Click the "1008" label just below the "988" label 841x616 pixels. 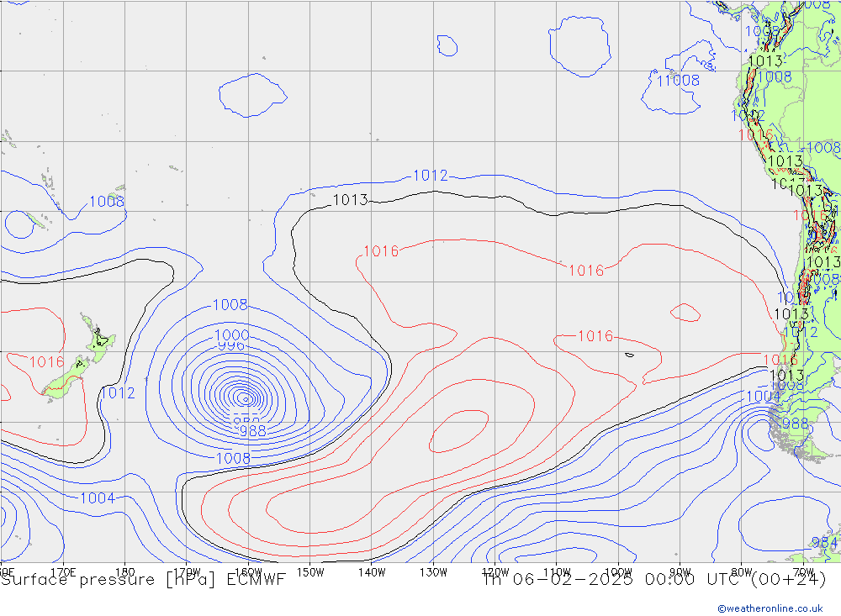(233, 458)
